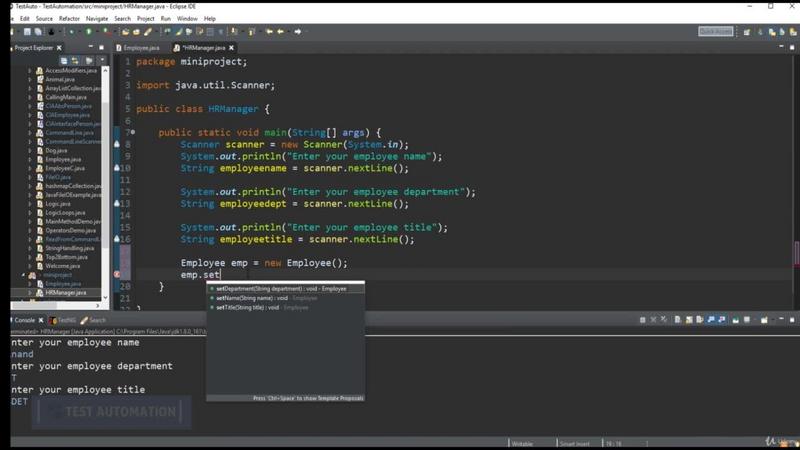Screen dimensions: 800x450
Task: Click the Project Explorer horizontal scrollbar
Action: pos(57,305)
